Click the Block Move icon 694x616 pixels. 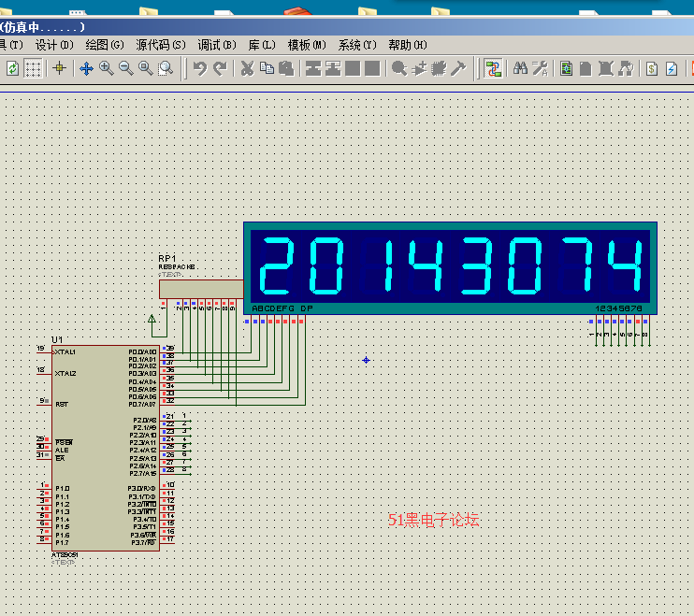(333, 68)
